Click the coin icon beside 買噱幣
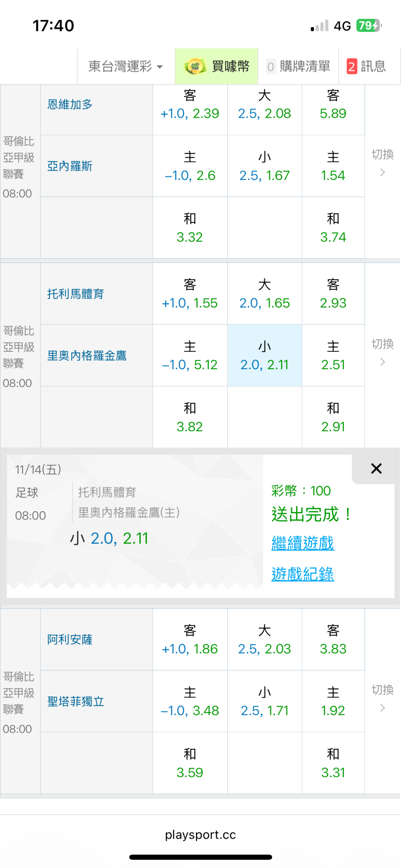Image resolution: width=401 pixels, height=868 pixels. pos(195,67)
